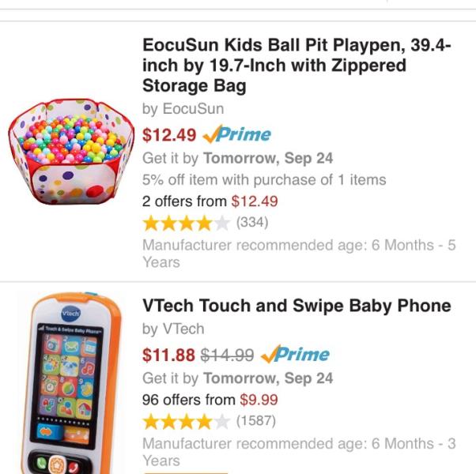
Task: Open VTech Touch and Swipe Baby Phone title
Action: pos(297,306)
